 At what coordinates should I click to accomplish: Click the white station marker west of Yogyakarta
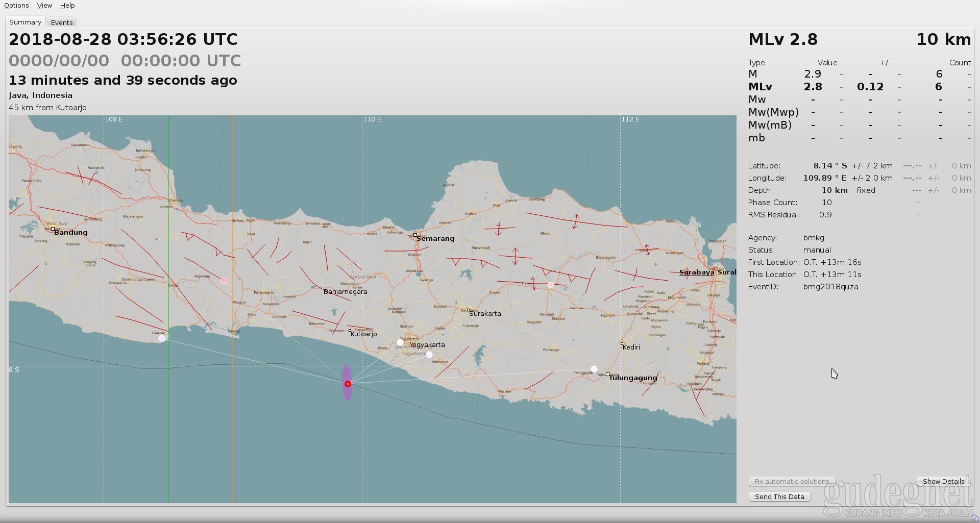click(400, 342)
